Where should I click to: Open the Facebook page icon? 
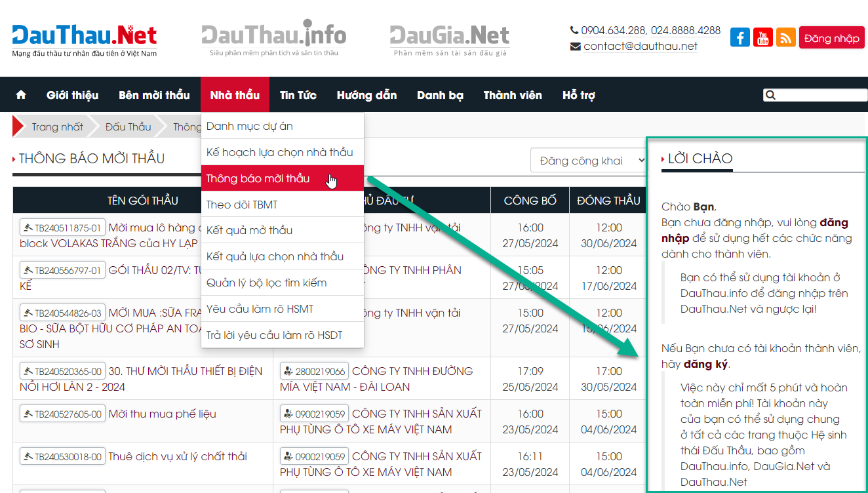(x=740, y=37)
